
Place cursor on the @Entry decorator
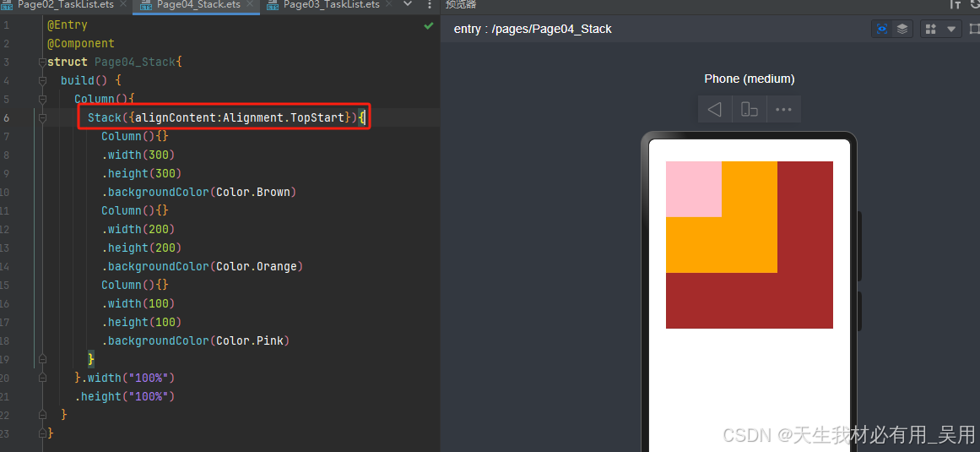click(68, 25)
